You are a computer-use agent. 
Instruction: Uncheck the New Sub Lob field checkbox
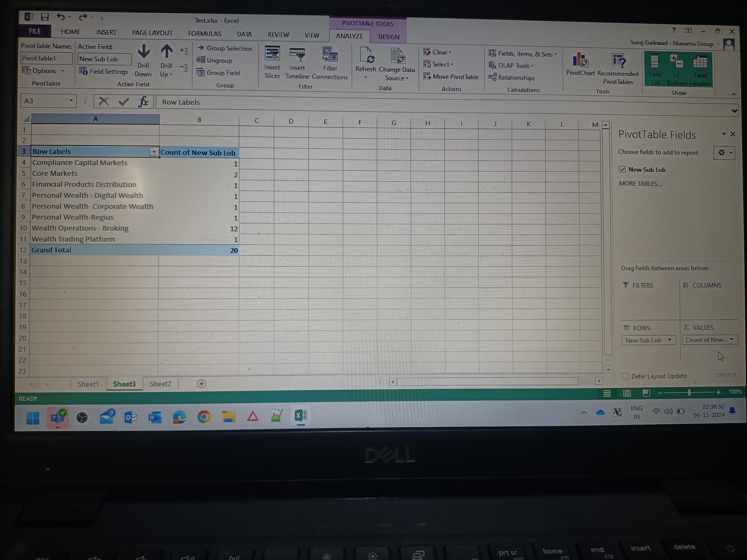622,169
